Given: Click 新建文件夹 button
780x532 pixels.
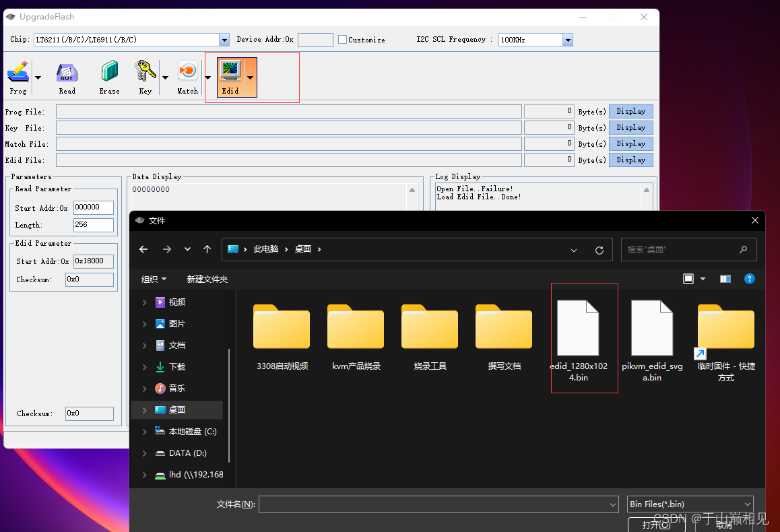Looking at the screenshot, I should tap(207, 279).
